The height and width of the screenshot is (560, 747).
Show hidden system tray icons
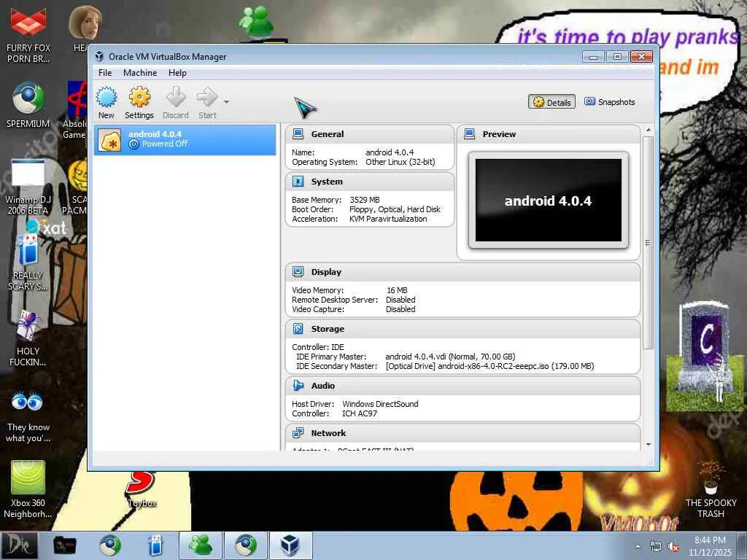[x=638, y=546]
